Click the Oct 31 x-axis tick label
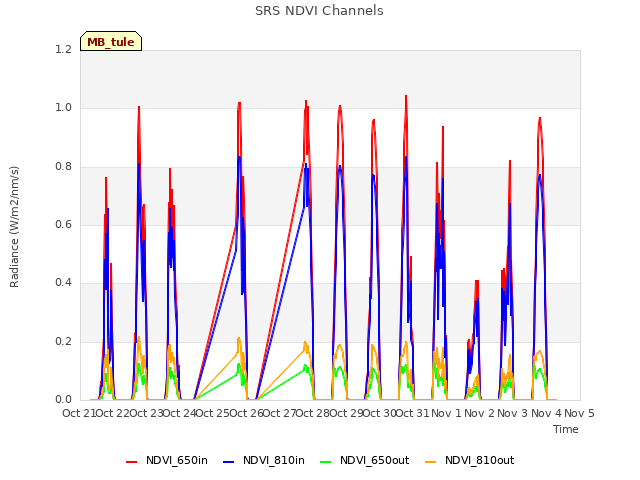640x480 pixels. (413, 413)
